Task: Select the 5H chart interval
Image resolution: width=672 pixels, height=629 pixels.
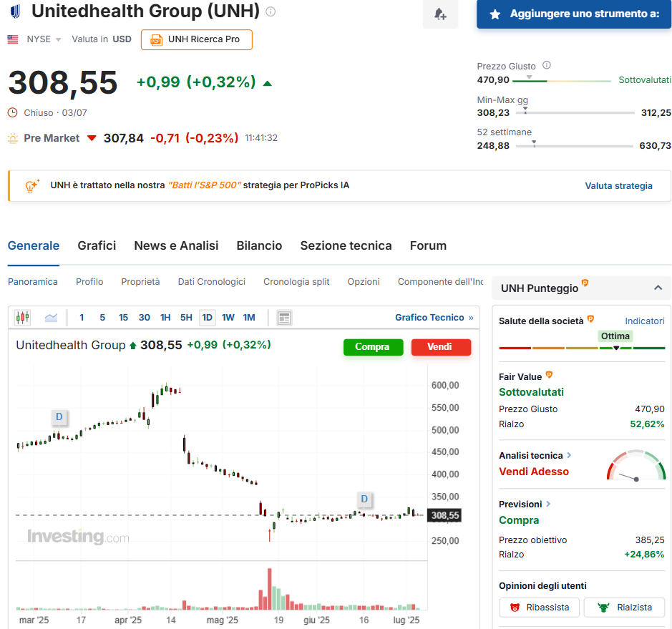Action: coord(187,318)
